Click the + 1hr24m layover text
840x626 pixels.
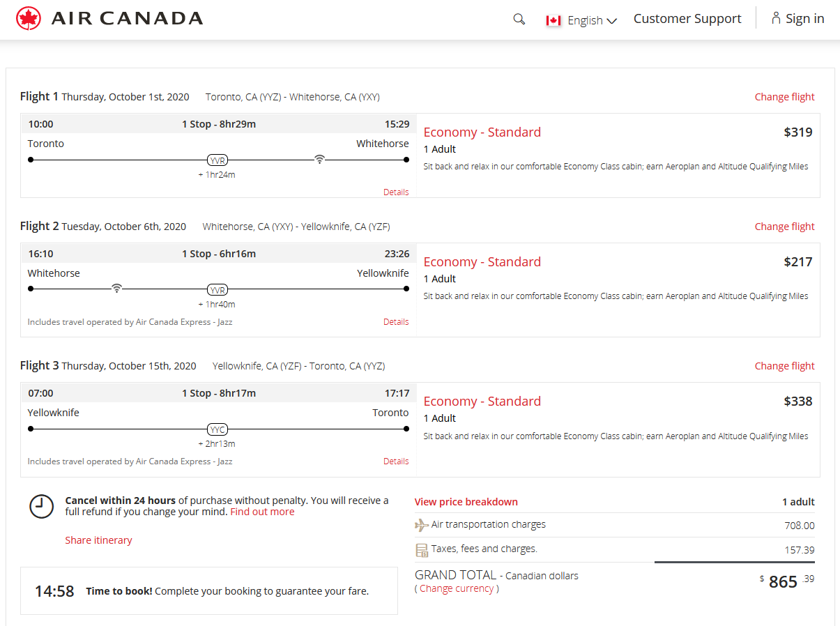(x=217, y=175)
